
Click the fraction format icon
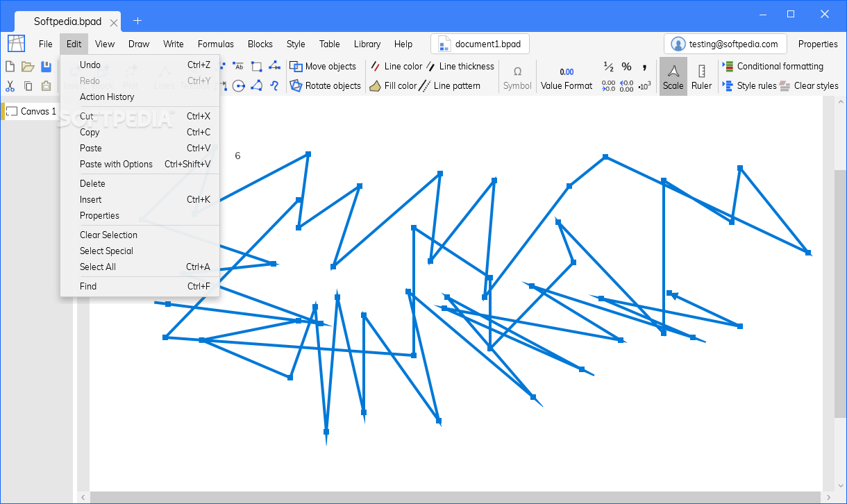click(x=608, y=67)
